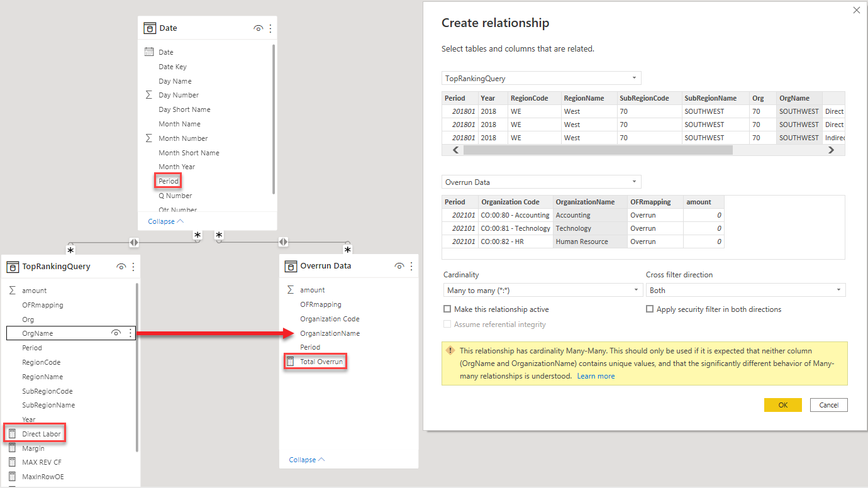868x488 pixels.
Task: Collapse the Overrun Data table card
Action: click(x=307, y=460)
